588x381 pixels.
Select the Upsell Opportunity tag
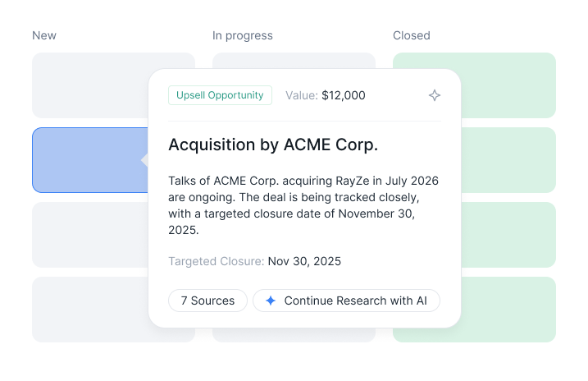[221, 95]
